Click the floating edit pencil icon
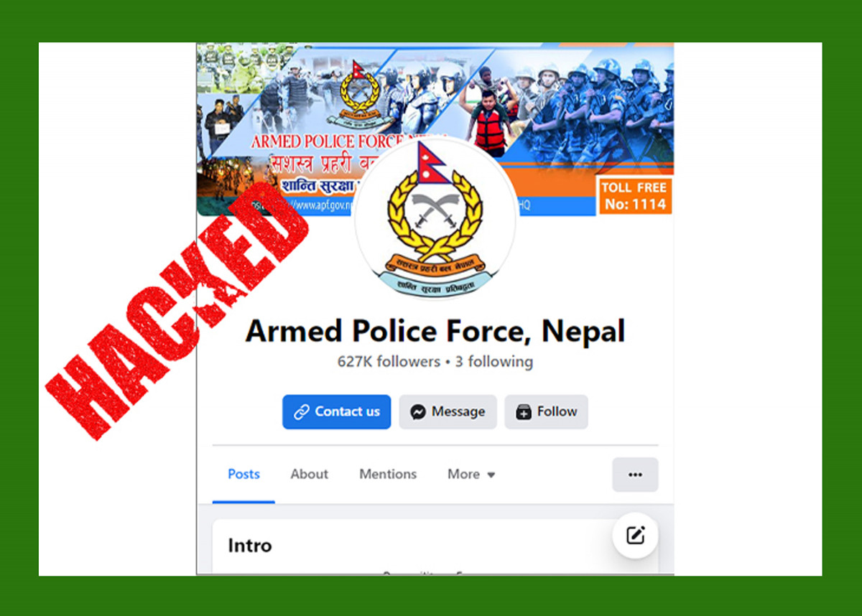This screenshot has width=862, height=616. point(635,536)
